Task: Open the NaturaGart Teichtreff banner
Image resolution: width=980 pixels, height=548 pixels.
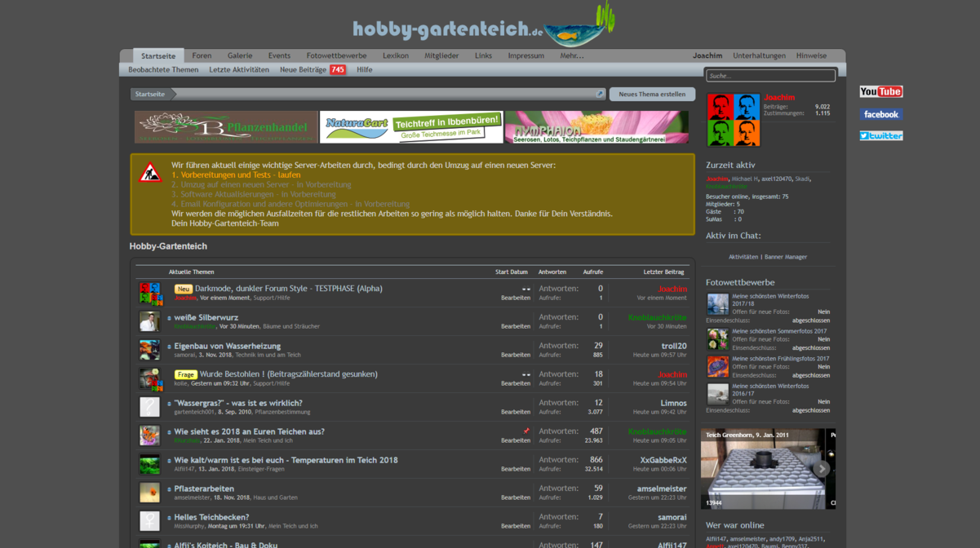Action: tap(411, 127)
